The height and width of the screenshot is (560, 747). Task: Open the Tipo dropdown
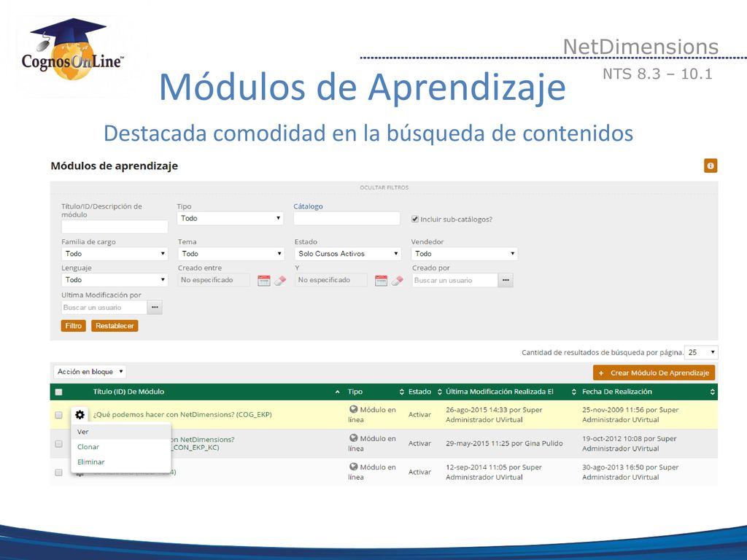[230, 218]
